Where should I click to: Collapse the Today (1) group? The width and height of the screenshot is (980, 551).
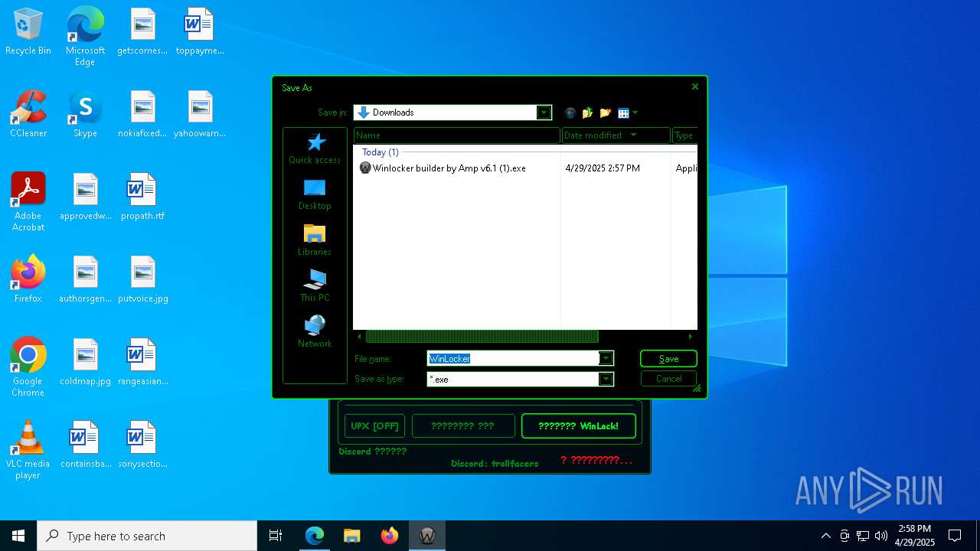pyautogui.click(x=381, y=152)
